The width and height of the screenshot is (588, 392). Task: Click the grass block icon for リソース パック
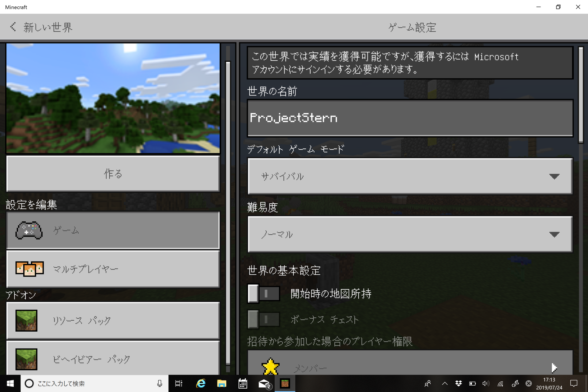26,320
